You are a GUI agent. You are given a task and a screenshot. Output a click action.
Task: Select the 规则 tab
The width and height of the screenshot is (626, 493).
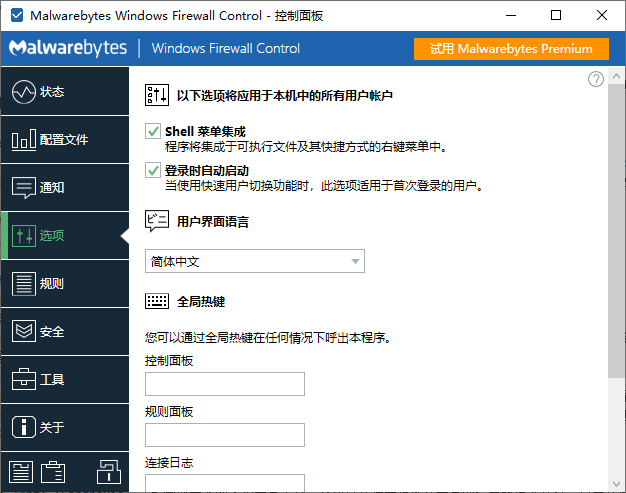[65, 283]
